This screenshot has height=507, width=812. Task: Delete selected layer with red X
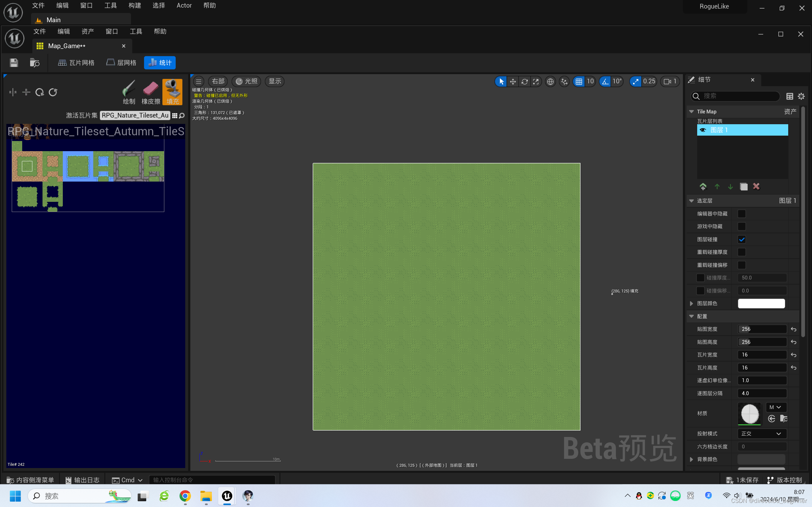pos(756,186)
